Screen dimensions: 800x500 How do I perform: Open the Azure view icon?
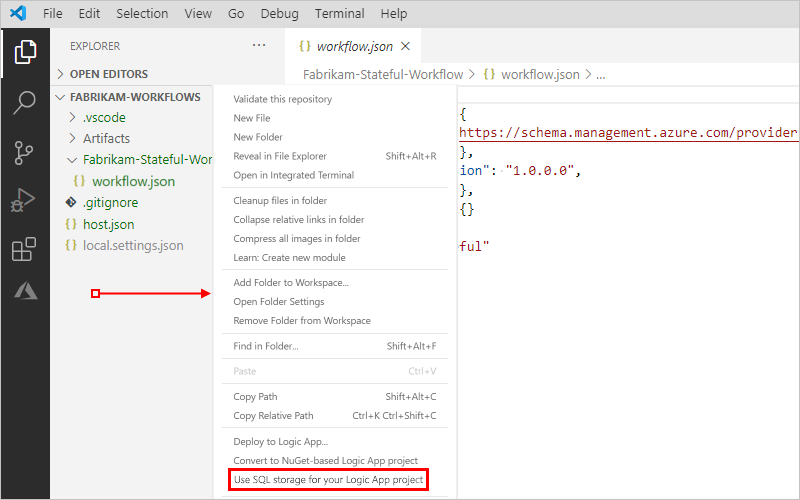[26, 291]
